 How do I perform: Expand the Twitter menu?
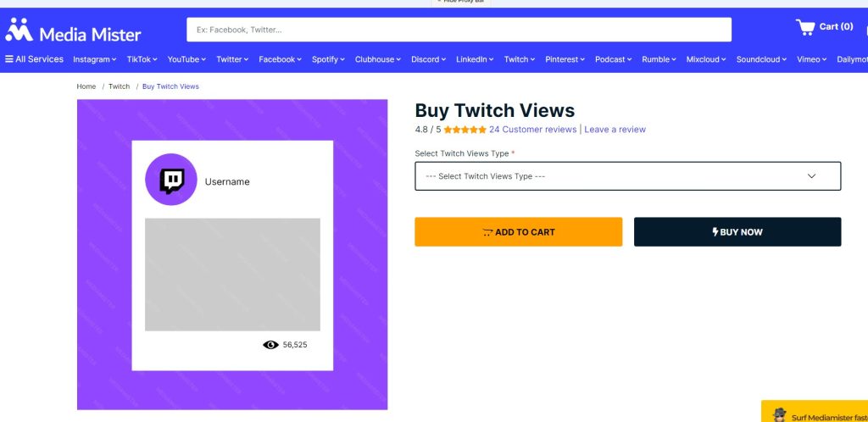tap(232, 59)
